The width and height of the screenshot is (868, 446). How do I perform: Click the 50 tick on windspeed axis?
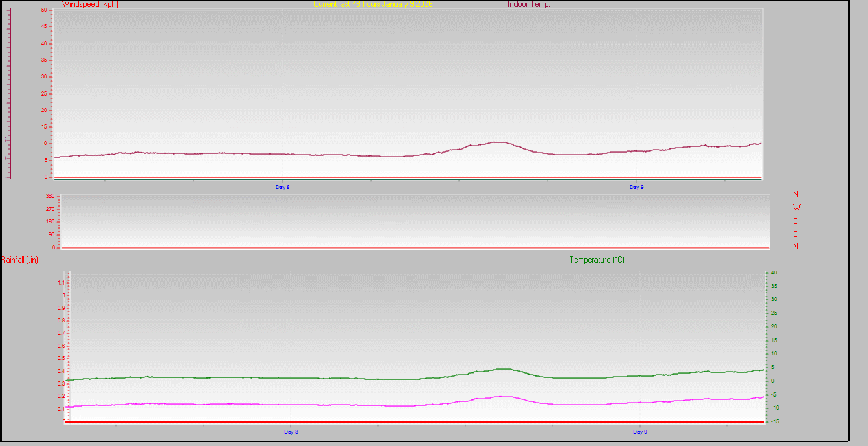[x=44, y=10]
